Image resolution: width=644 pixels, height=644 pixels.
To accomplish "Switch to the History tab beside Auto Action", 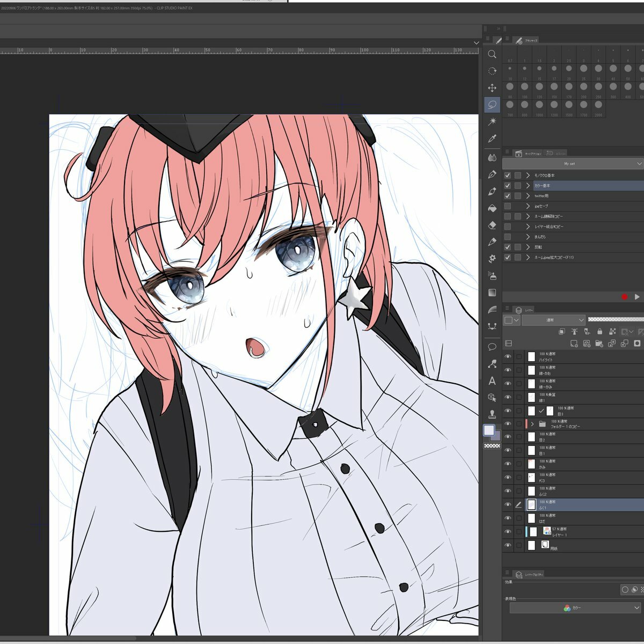I will [x=556, y=153].
